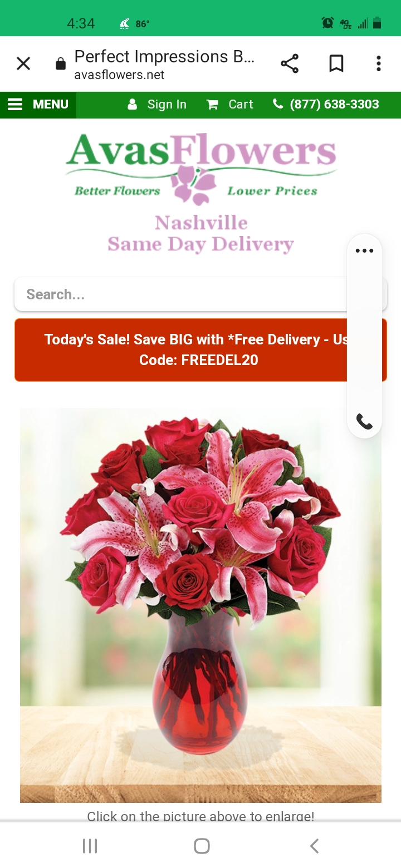This screenshot has height=868, width=401.
Task: Call (877) 638-3303 phone number link
Action: pos(334,105)
